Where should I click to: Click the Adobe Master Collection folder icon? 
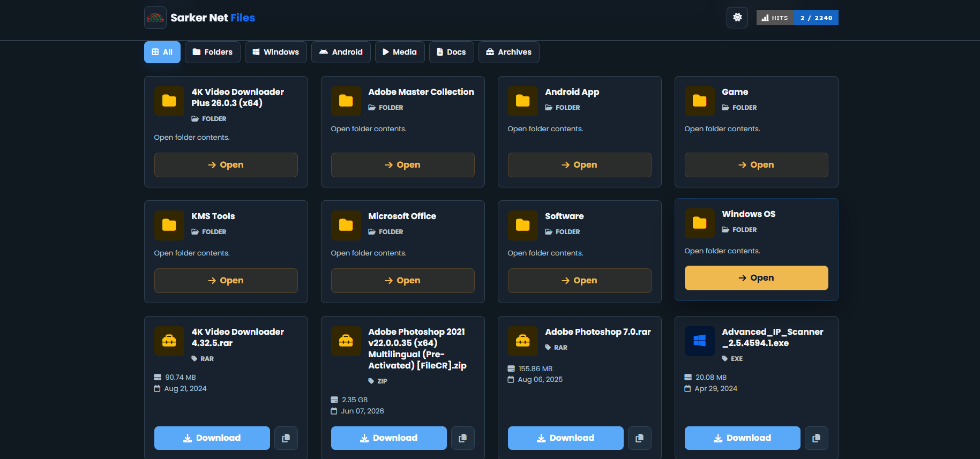coord(346,101)
